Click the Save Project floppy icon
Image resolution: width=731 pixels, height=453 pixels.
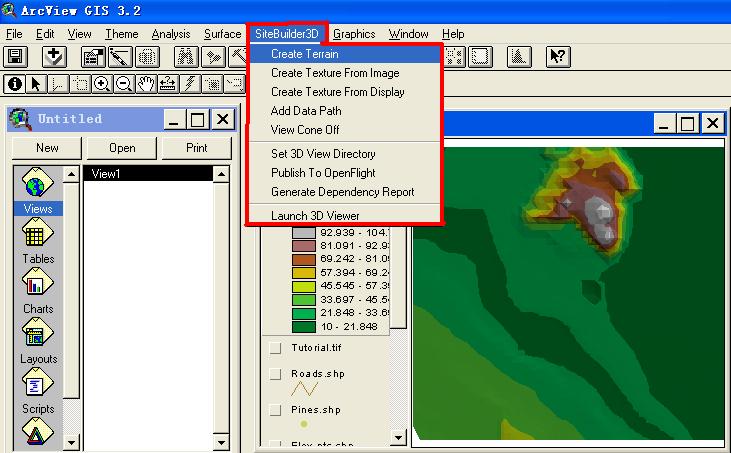coord(15,57)
